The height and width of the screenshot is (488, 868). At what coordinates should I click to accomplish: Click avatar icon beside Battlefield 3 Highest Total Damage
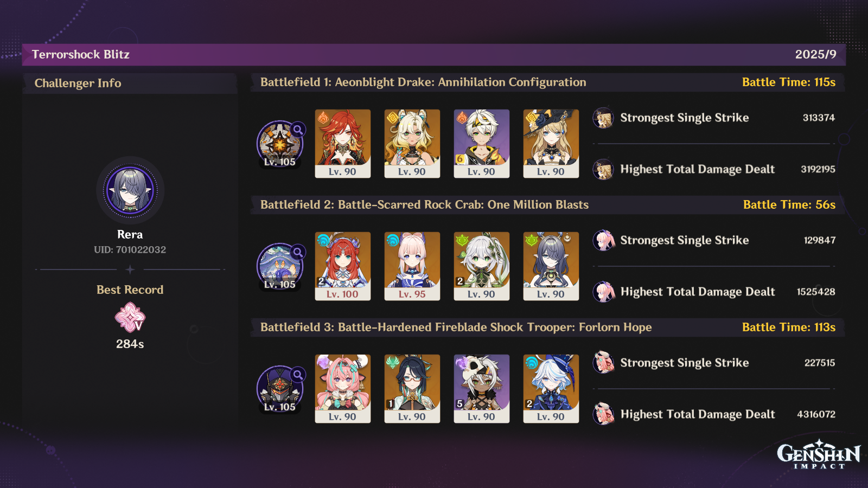(x=603, y=414)
